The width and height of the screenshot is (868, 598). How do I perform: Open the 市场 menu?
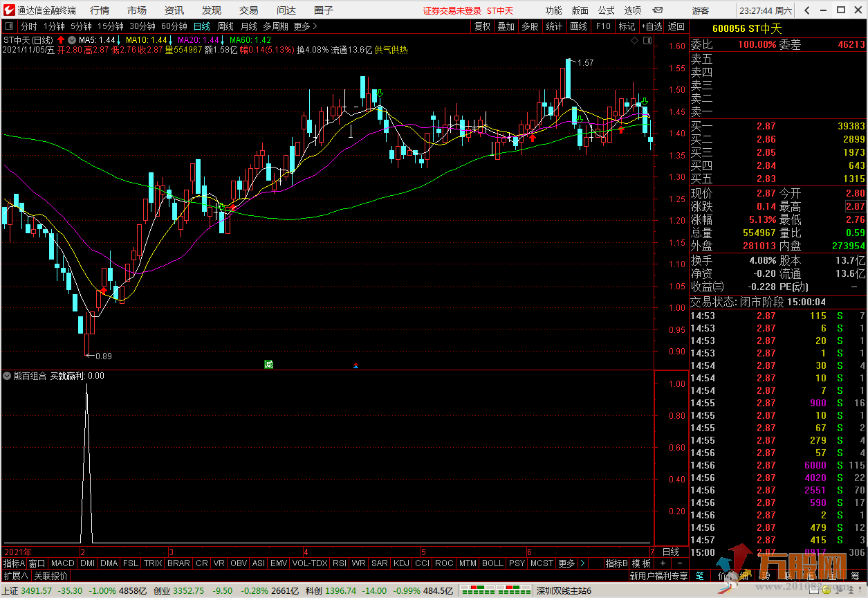pyautogui.click(x=137, y=10)
